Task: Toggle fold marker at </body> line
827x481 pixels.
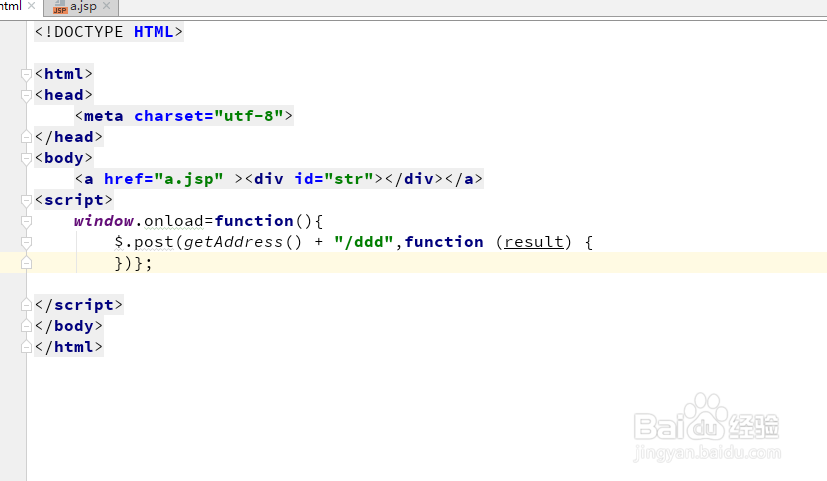Action: tap(26, 326)
